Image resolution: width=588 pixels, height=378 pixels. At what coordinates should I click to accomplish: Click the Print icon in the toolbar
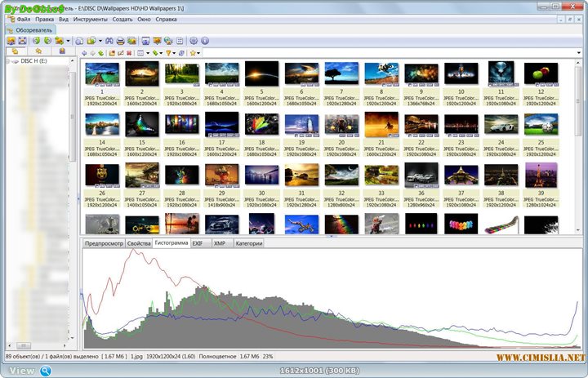(120, 40)
